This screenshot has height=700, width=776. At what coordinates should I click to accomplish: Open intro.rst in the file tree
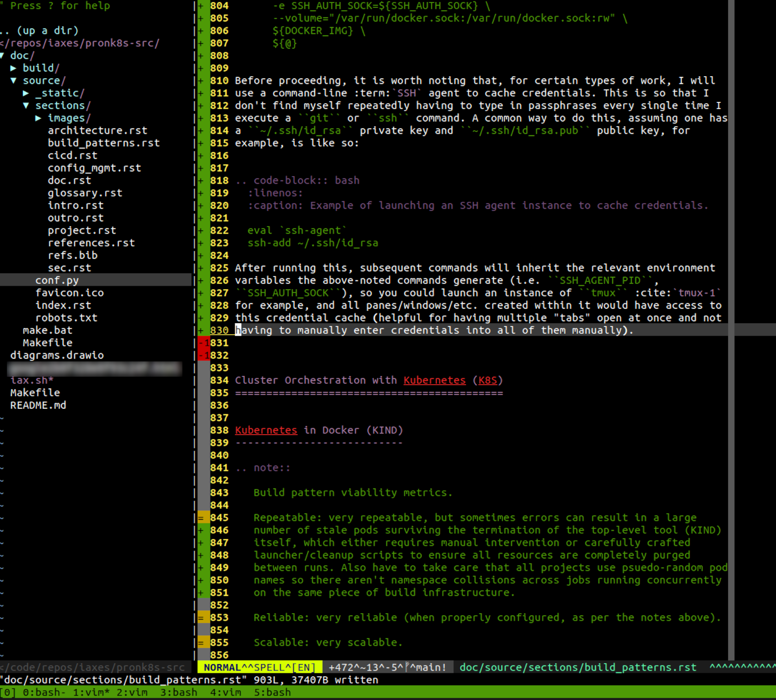(x=76, y=206)
